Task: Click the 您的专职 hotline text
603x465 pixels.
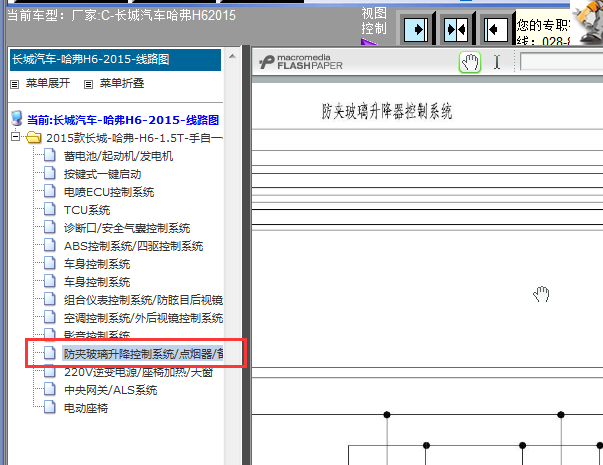Action: 543,32
